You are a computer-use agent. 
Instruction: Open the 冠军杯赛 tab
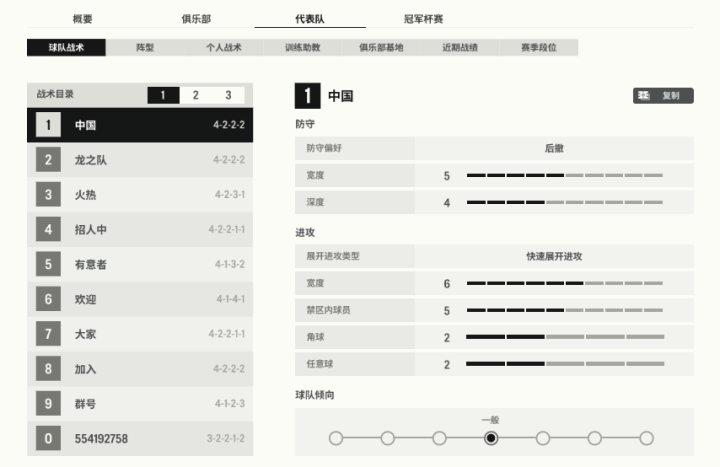coord(423,19)
